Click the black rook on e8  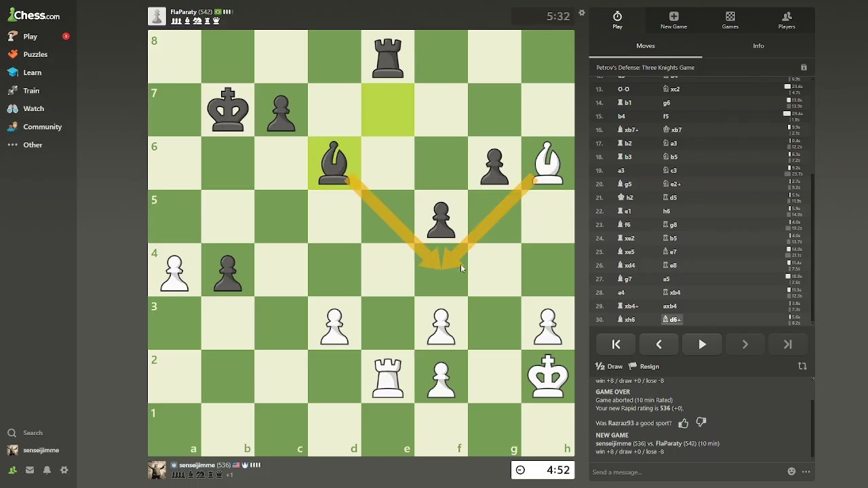point(388,57)
